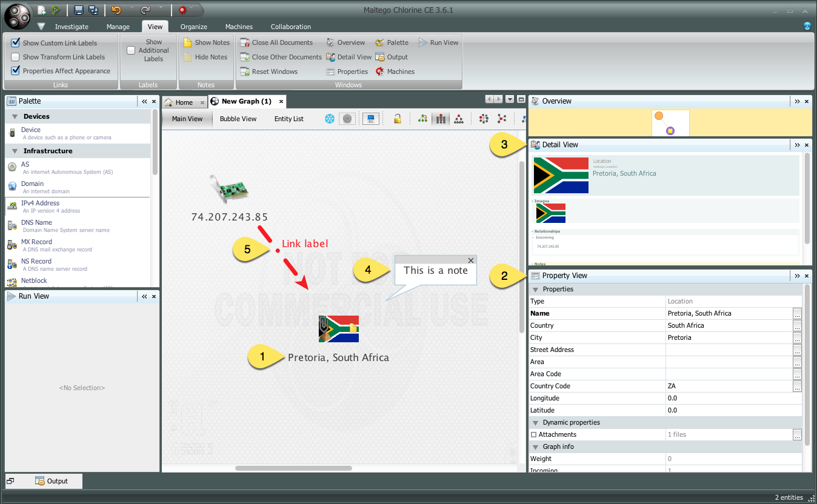Viewport: 817px width, 504px height.
Task: Click the Maltego application orb button
Action: [17, 16]
